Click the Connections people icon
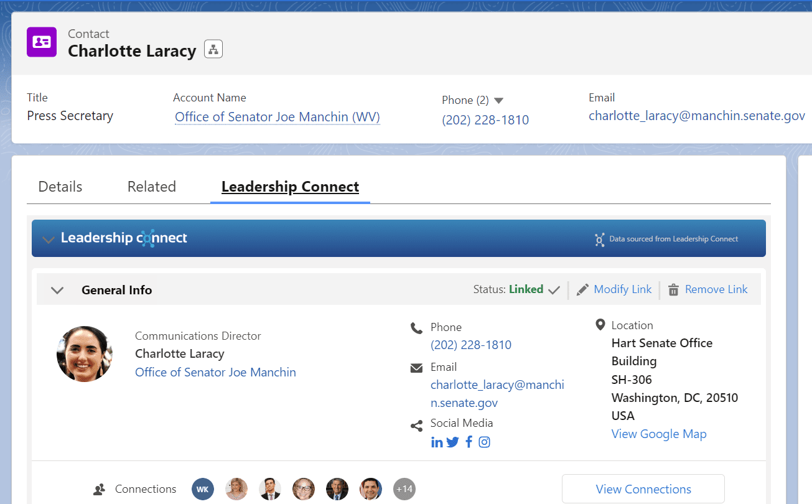This screenshot has width=812, height=504. [x=99, y=489]
